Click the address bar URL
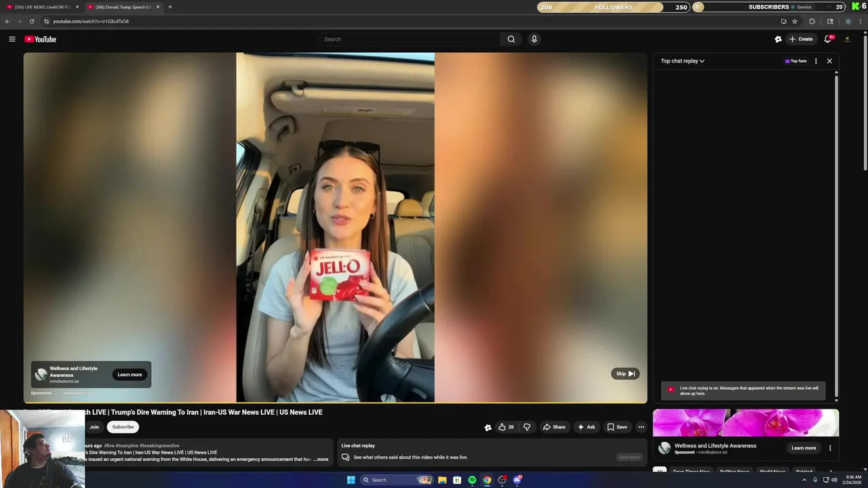This screenshot has height=488, width=868. pyautogui.click(x=91, y=21)
